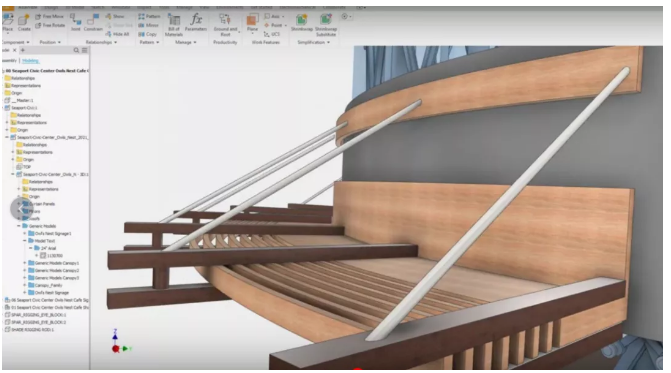671x373 pixels.
Task: Click the Hide All relationships button
Action: point(117,34)
